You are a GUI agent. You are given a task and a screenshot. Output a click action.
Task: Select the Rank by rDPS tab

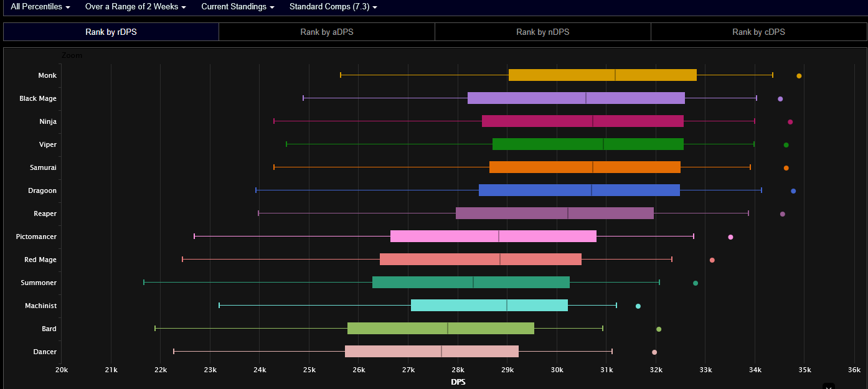[111, 32]
